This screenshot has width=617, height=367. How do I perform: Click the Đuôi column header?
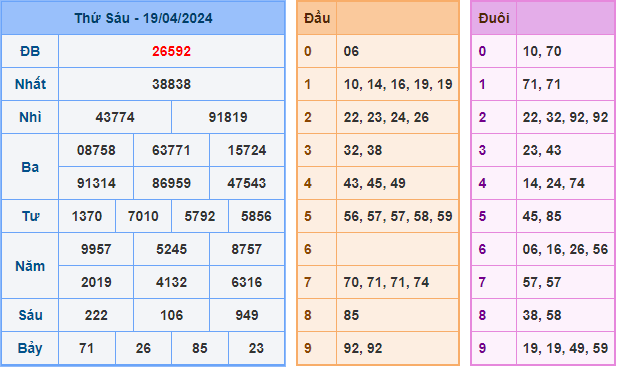pos(494,18)
